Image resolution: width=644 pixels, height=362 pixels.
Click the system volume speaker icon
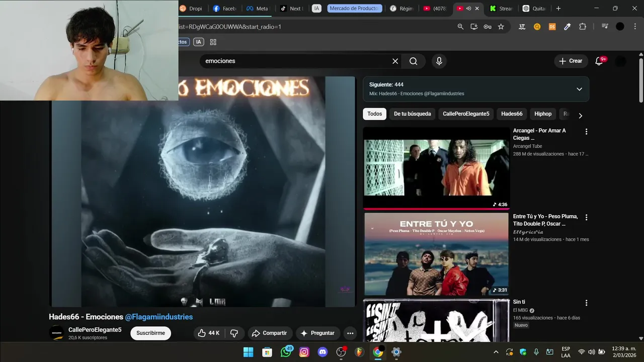click(592, 352)
